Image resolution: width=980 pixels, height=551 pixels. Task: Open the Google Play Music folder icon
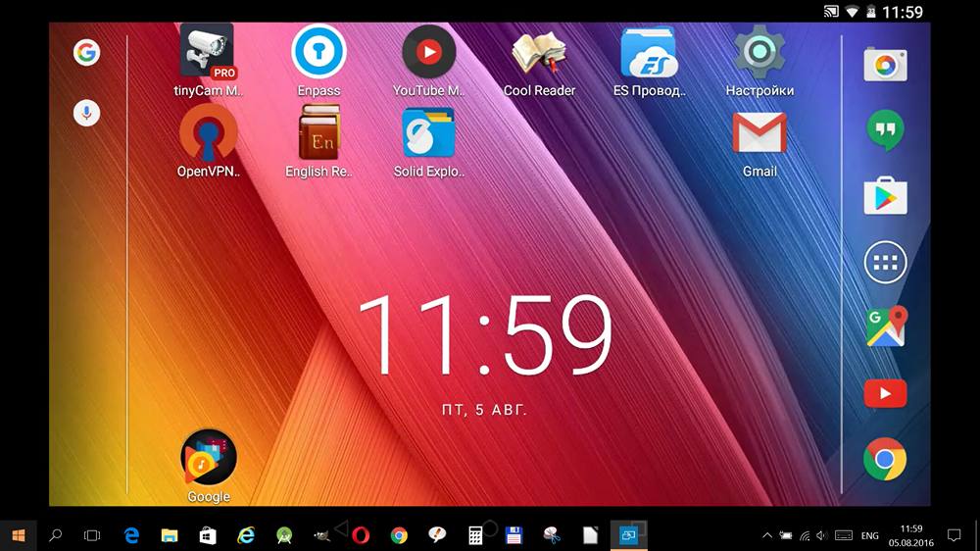pyautogui.click(x=208, y=458)
